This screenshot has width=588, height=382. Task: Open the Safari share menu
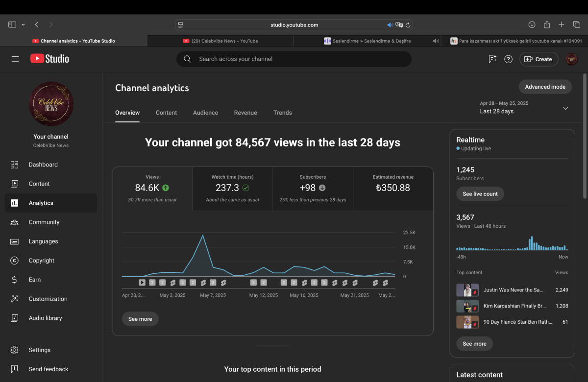(x=547, y=24)
